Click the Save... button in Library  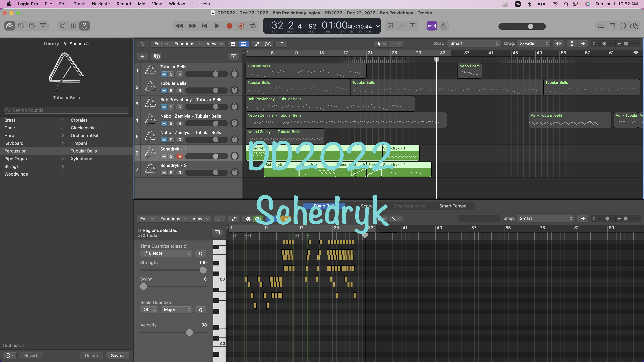(x=118, y=355)
